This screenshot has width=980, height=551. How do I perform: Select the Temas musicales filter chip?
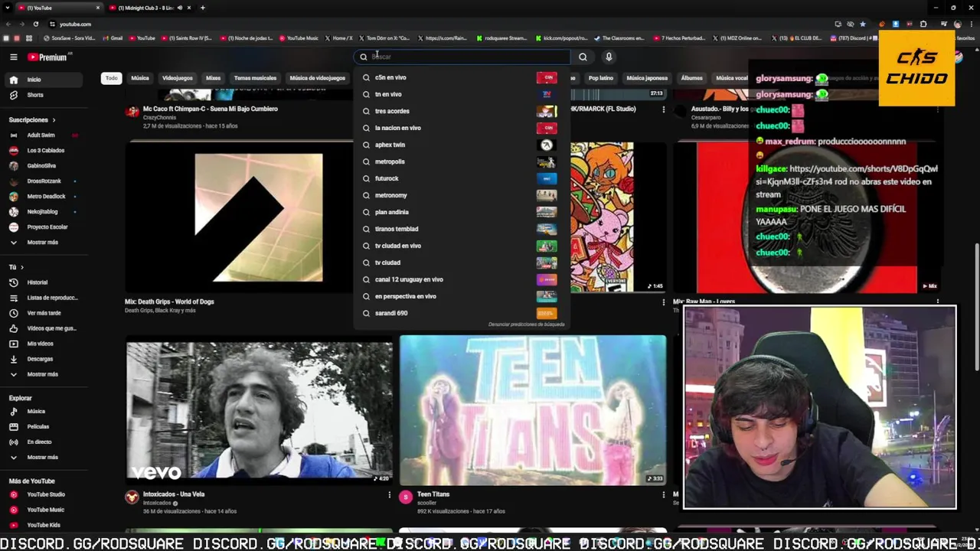pyautogui.click(x=255, y=78)
